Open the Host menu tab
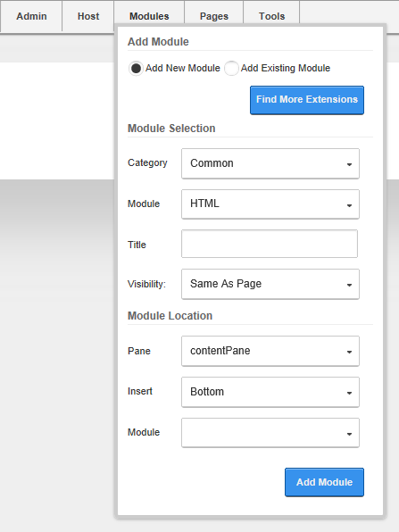This screenshot has width=399, height=532. [x=88, y=16]
